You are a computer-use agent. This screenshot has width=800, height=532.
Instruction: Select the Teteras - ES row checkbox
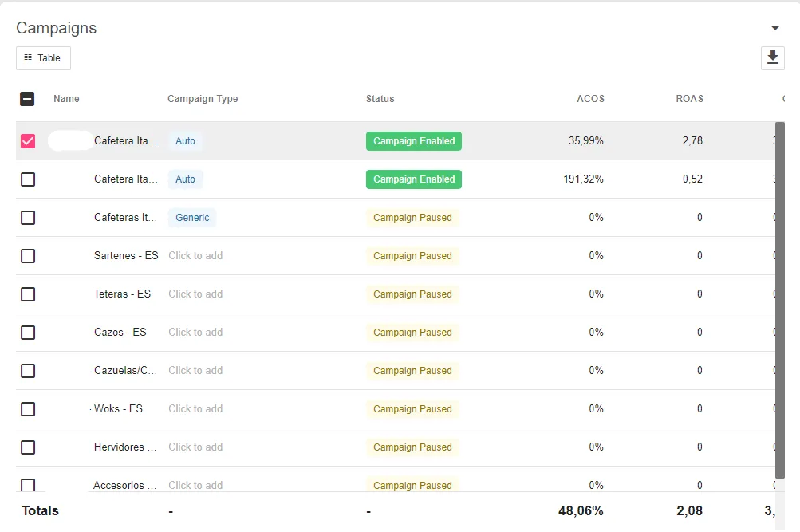[x=28, y=294]
